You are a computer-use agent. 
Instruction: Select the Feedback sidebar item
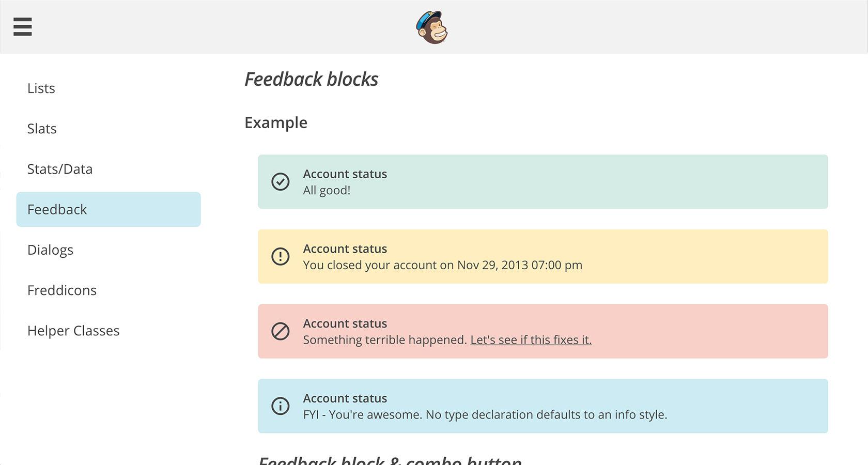click(x=109, y=209)
